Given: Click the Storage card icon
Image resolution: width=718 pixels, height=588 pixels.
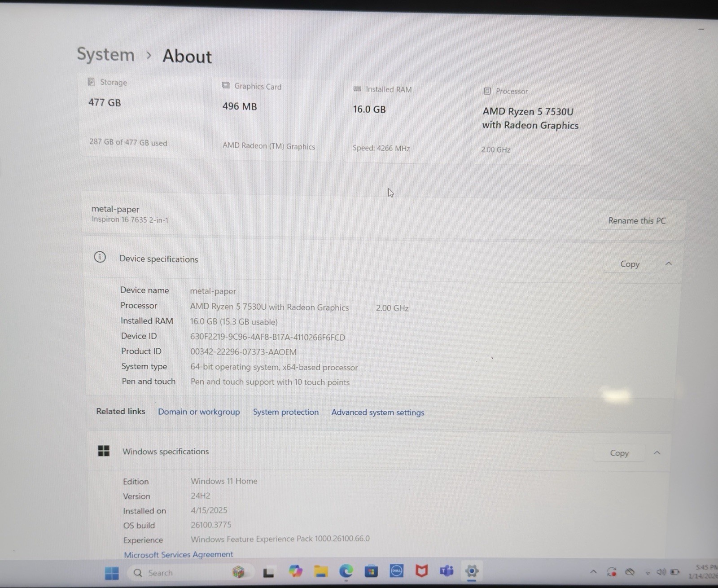Looking at the screenshot, I should click(x=91, y=82).
